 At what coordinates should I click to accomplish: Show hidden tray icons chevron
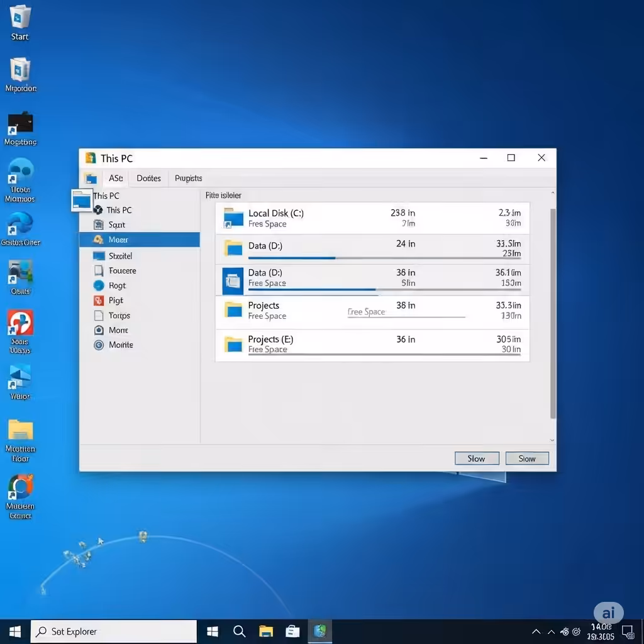click(x=536, y=631)
